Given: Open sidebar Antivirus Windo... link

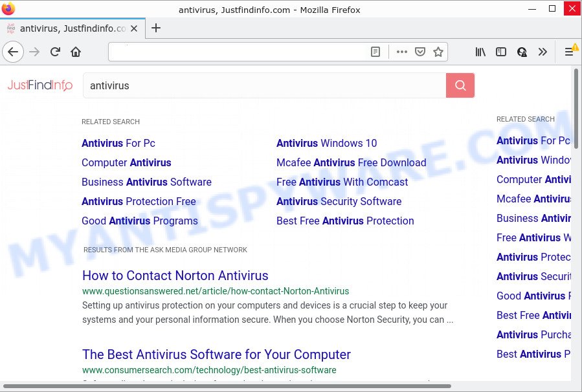Looking at the screenshot, I should click(533, 160).
